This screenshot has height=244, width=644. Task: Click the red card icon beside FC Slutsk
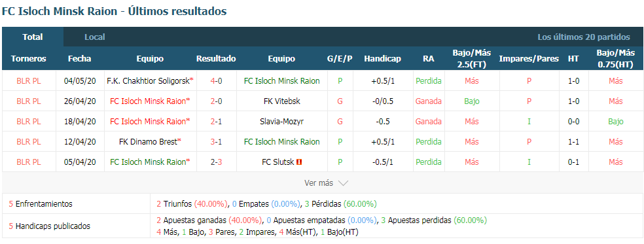tap(299, 162)
